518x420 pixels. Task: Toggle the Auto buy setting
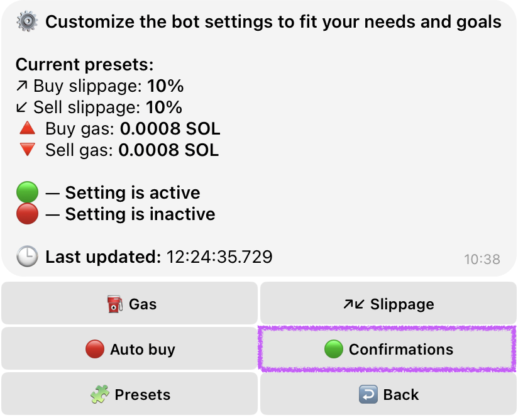pos(129,349)
